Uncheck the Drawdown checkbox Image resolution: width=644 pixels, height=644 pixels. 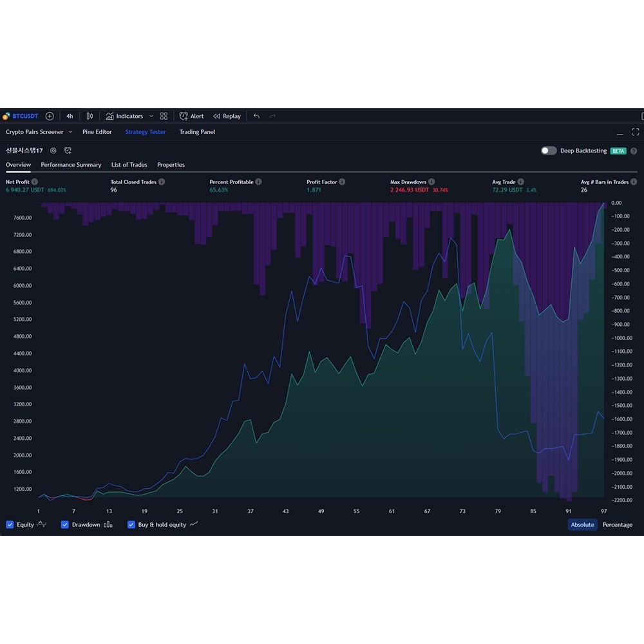point(65,524)
